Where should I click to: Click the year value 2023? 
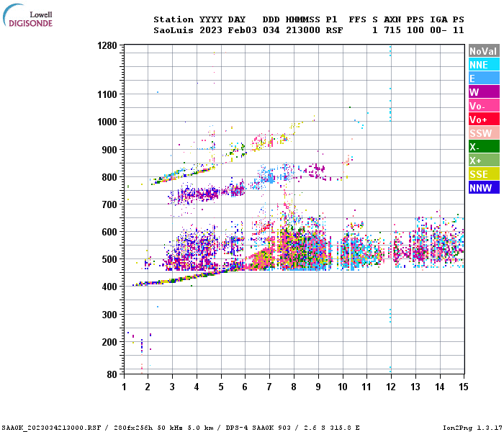click(x=210, y=30)
